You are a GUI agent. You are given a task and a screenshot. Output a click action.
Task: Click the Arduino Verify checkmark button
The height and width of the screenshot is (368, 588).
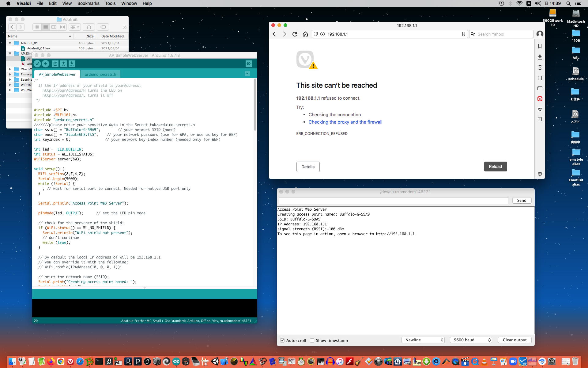point(37,63)
